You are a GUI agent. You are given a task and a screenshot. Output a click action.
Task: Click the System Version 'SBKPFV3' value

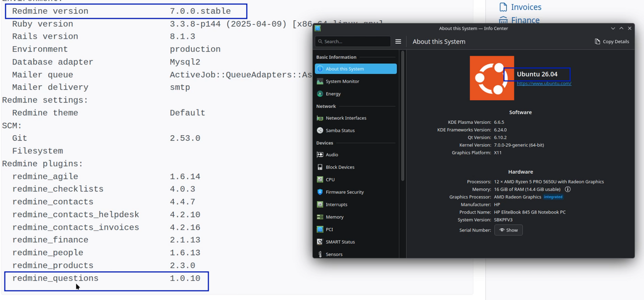[x=503, y=220]
